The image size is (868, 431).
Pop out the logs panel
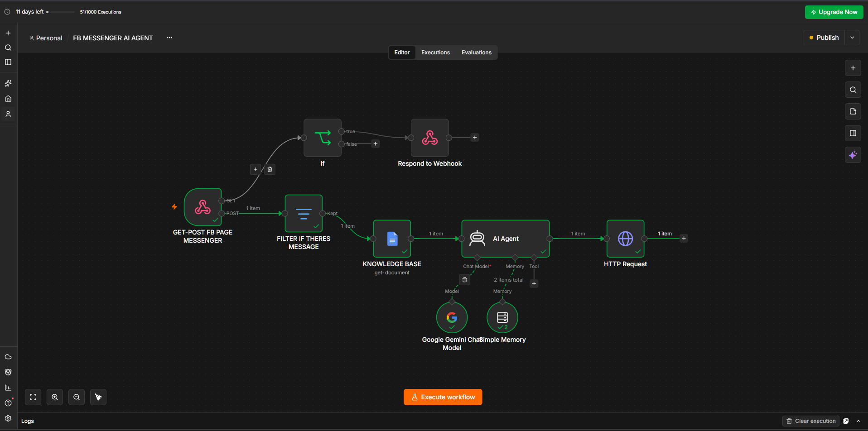pos(846,421)
